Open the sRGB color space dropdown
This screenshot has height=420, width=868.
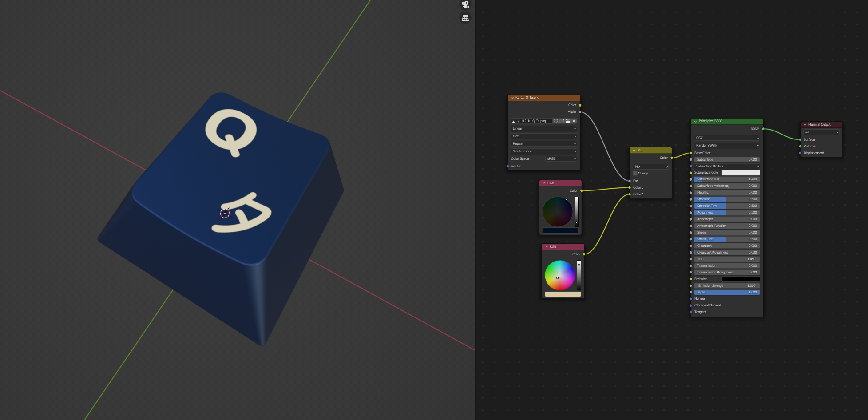pos(561,159)
